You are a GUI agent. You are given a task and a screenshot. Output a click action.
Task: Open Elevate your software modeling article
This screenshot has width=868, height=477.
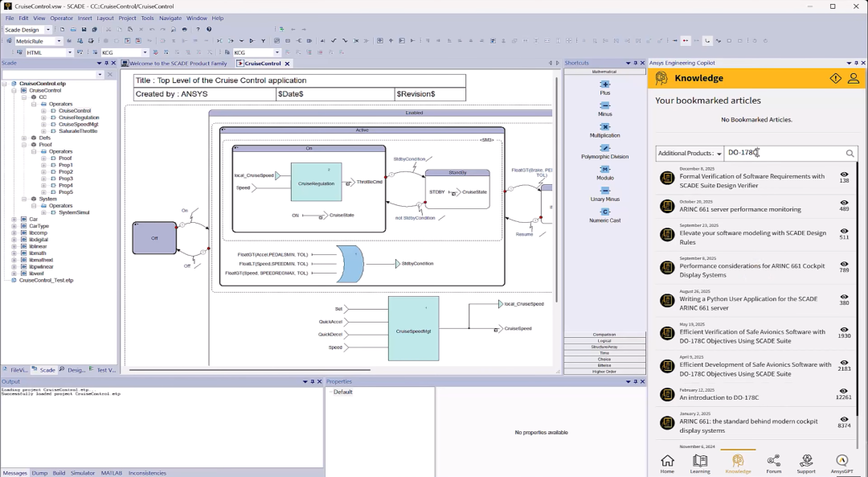point(752,237)
